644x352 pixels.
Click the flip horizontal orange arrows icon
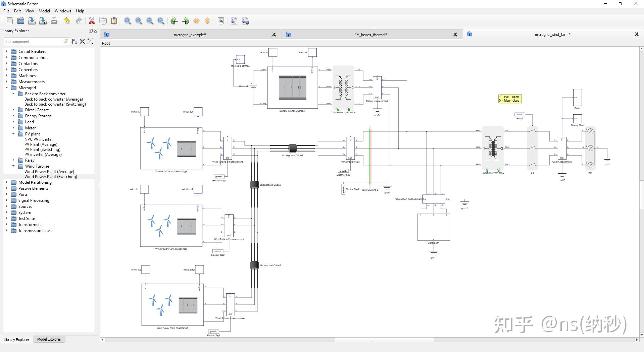196,21
